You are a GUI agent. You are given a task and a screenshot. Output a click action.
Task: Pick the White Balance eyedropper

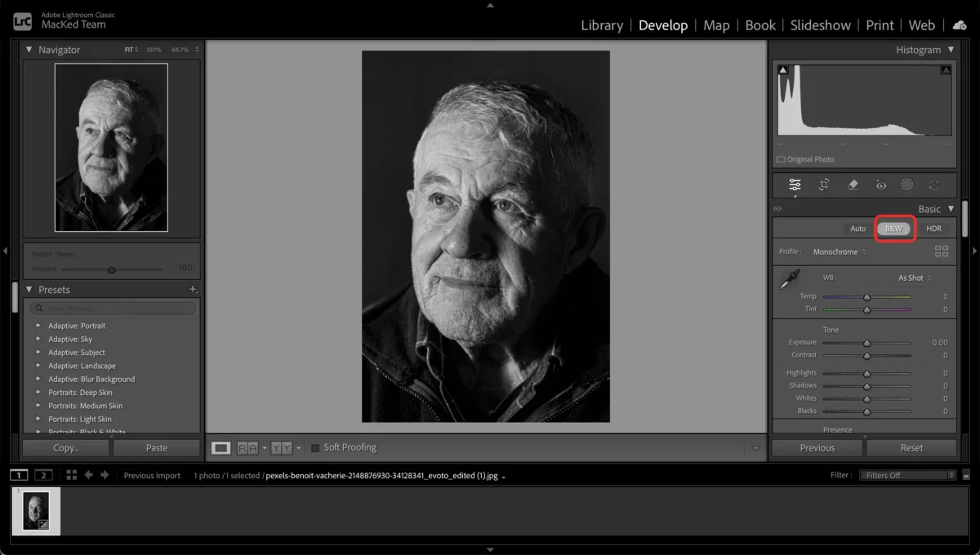(x=790, y=280)
